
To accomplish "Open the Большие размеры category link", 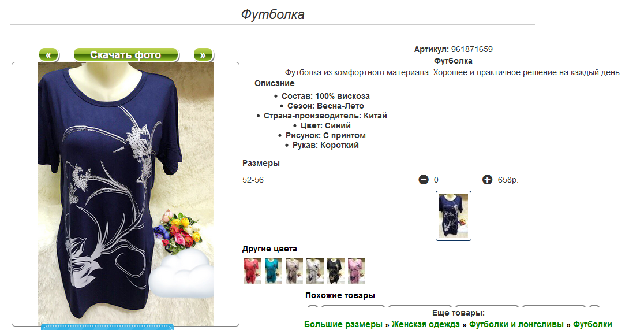I will [x=343, y=325].
